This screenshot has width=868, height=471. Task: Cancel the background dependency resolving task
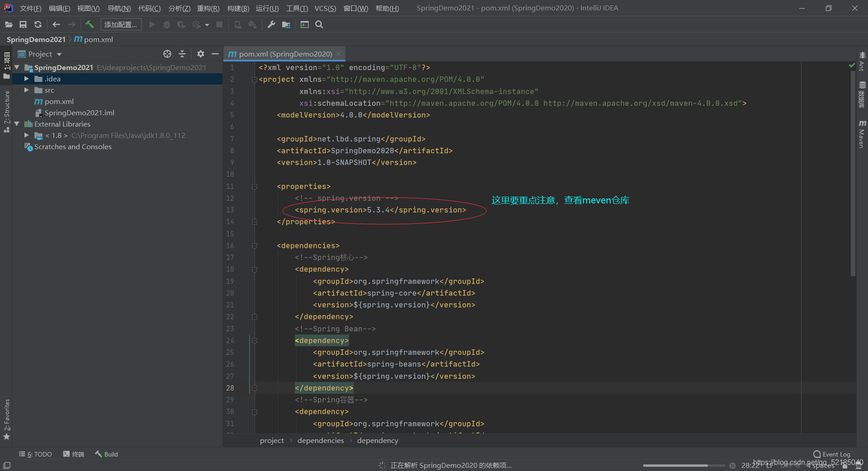(x=732, y=466)
